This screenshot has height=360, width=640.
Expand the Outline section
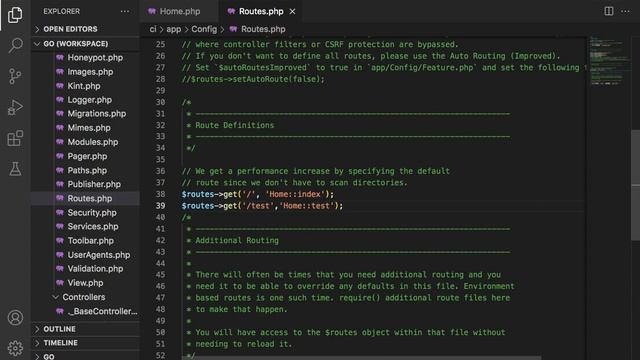(x=85, y=329)
